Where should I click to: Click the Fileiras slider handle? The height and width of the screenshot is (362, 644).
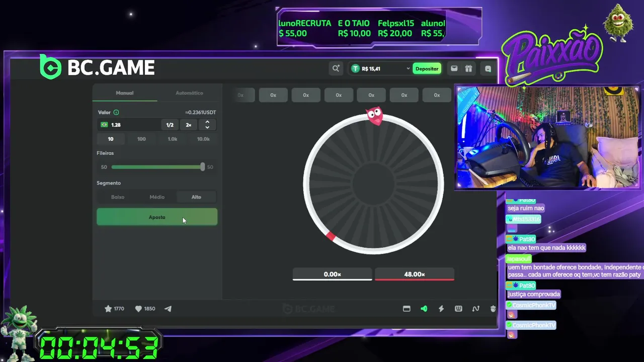pos(202,167)
